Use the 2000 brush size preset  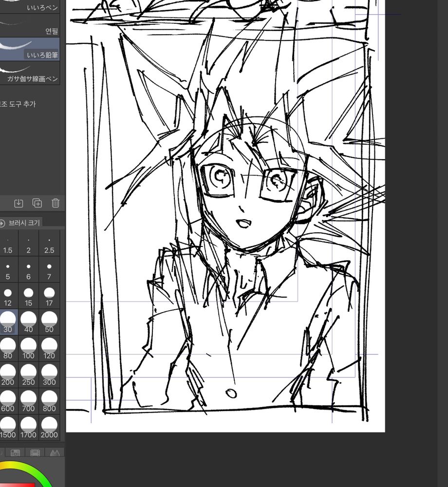point(49,428)
